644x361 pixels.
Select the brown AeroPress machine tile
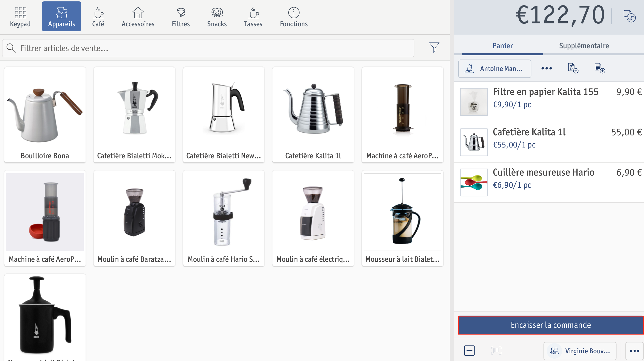[x=402, y=114]
